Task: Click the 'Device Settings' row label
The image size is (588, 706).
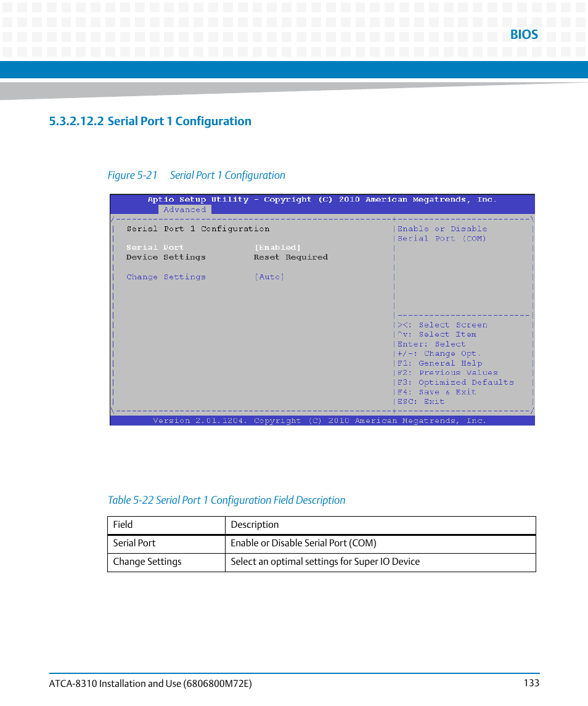Action: point(166,257)
